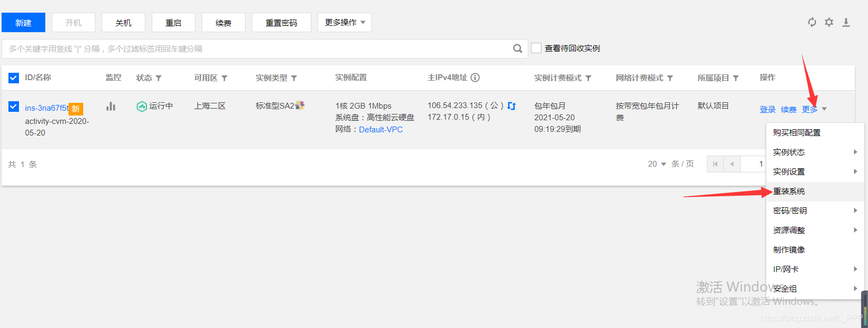Click the page number input box
The width and height of the screenshot is (868, 328).
[753, 164]
